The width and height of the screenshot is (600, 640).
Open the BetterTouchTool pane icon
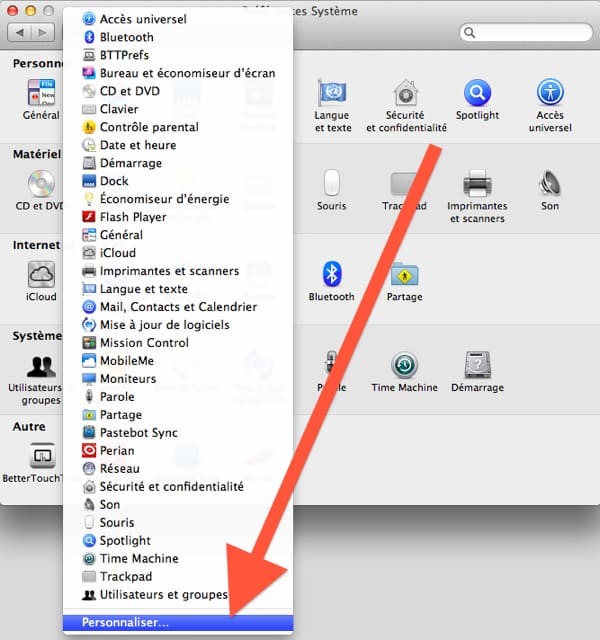pos(42,456)
